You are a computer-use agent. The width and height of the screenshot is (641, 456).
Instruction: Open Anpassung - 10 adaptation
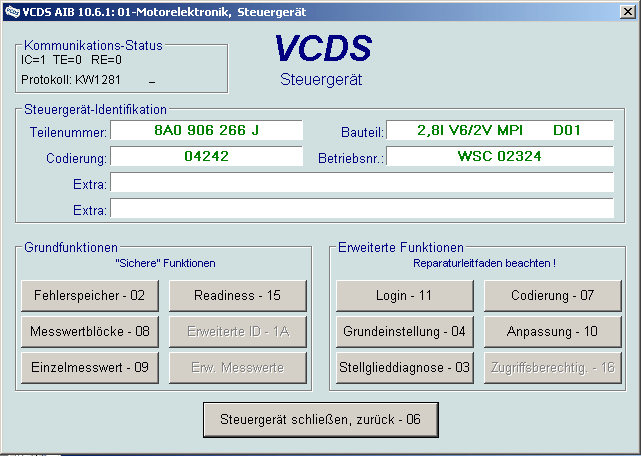553,332
